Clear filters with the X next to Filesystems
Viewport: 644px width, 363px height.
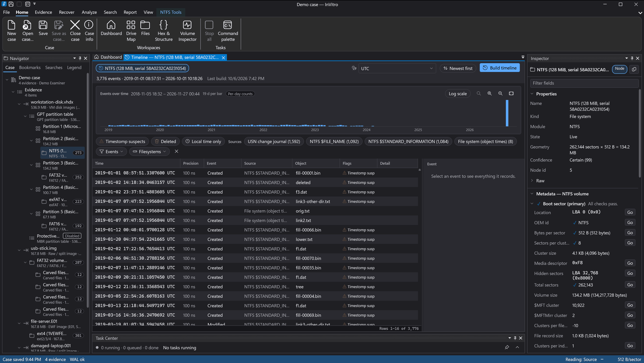(176, 151)
